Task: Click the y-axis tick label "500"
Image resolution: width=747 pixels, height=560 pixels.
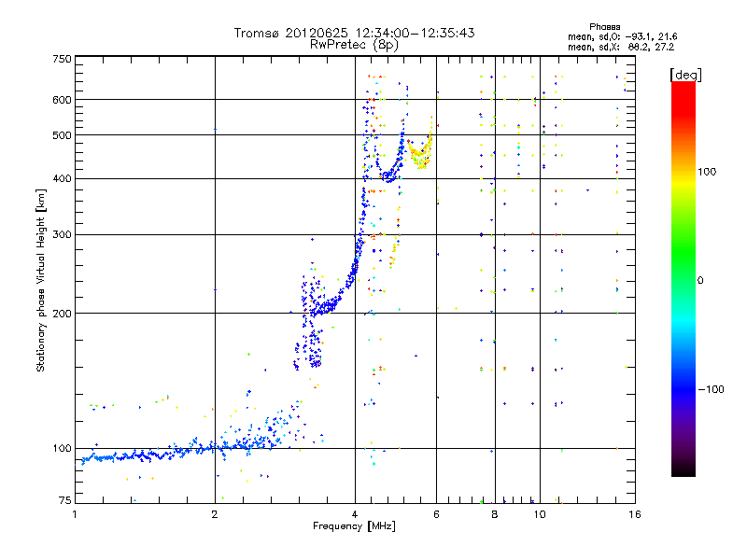Action: click(x=62, y=135)
